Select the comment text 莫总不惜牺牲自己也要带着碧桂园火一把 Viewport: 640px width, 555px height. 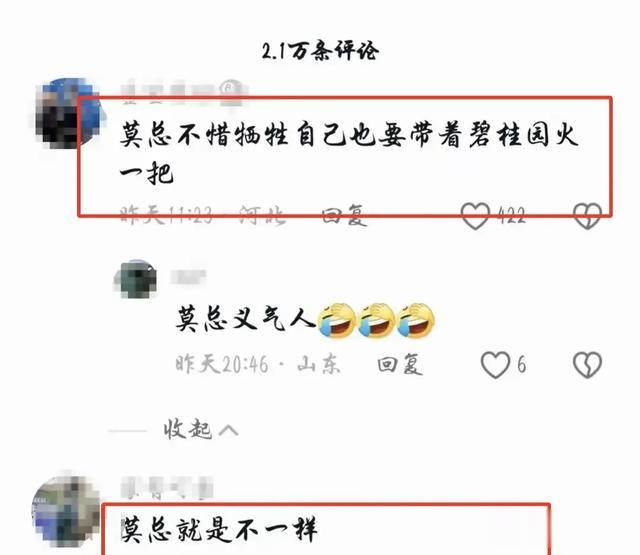(349, 153)
